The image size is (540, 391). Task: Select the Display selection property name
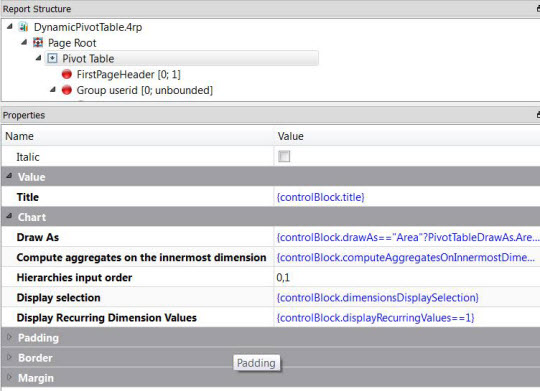(x=59, y=298)
